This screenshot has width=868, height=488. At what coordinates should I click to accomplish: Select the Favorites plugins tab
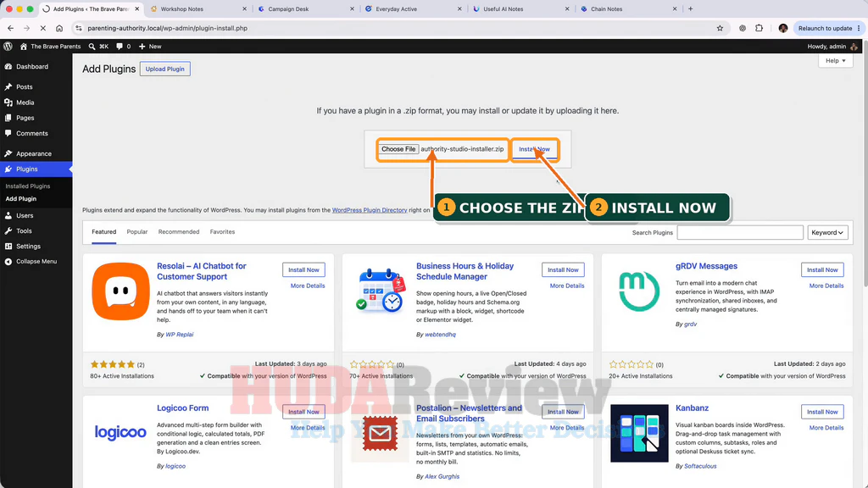[x=222, y=232]
